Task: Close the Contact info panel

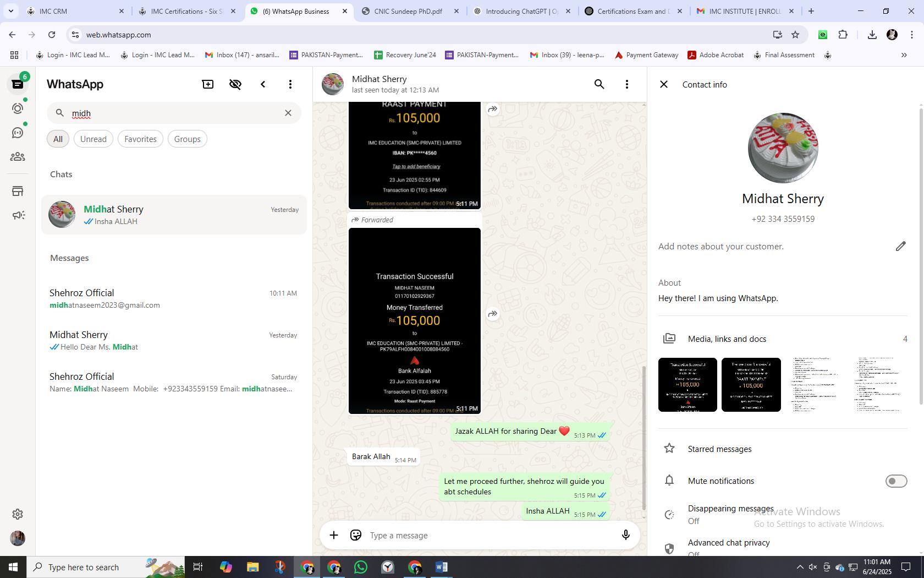Action: pos(664,84)
